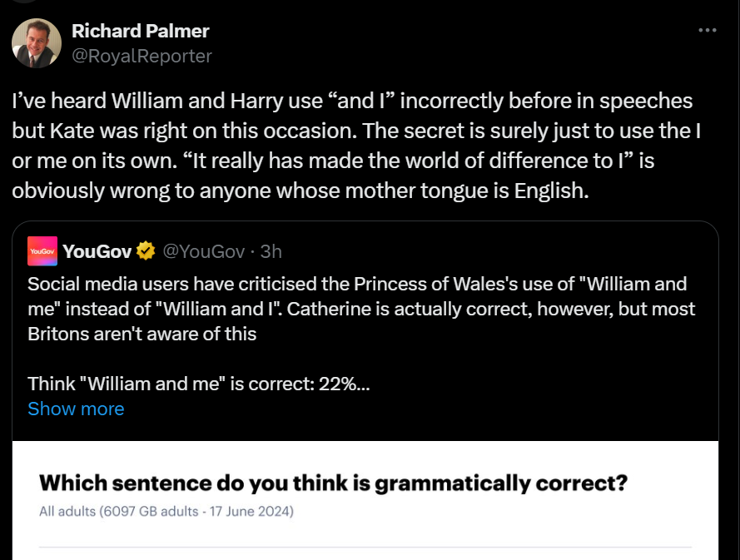
Task: Open the tweet's more options menu
Action: 707,31
